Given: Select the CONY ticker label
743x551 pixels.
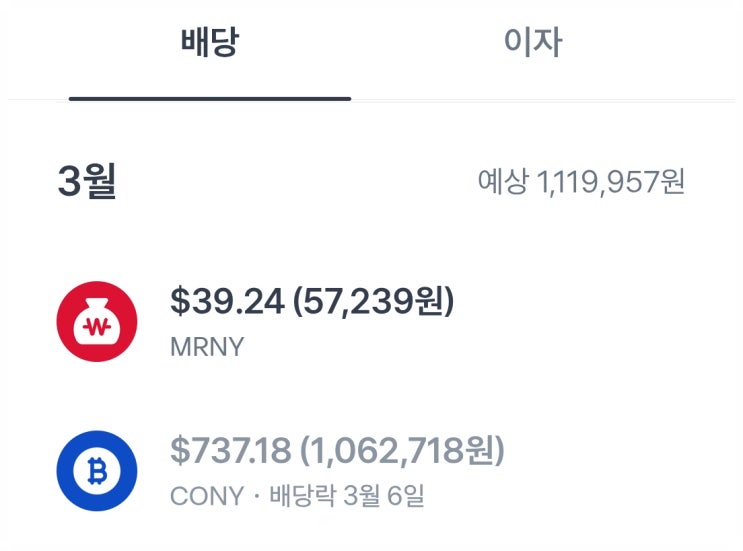Looking at the screenshot, I should click(x=208, y=496).
